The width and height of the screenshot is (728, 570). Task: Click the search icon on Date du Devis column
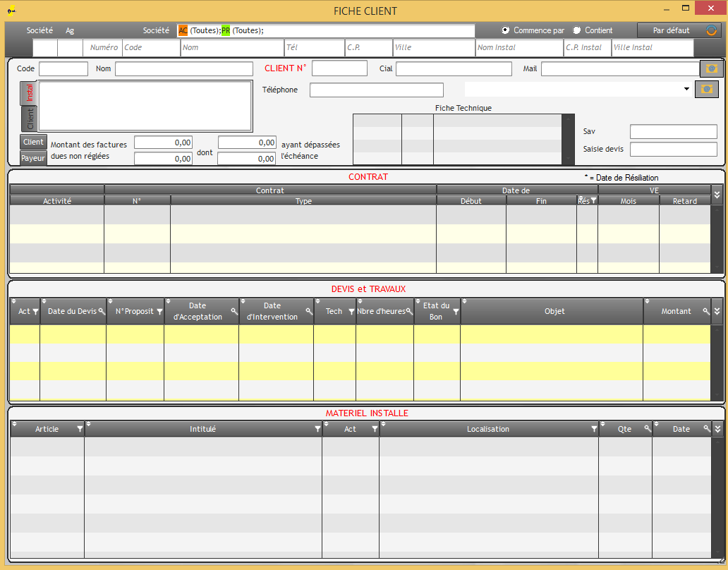click(x=102, y=311)
